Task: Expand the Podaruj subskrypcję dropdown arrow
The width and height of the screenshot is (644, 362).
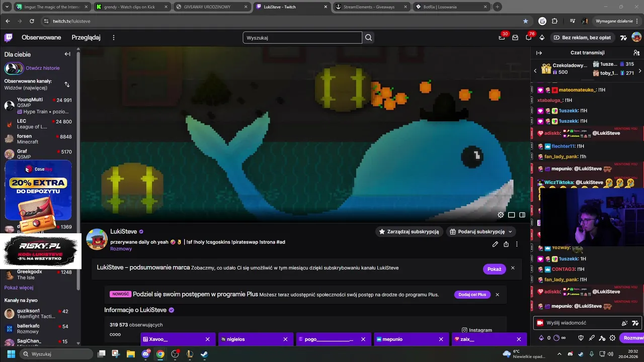Action: coord(510,232)
